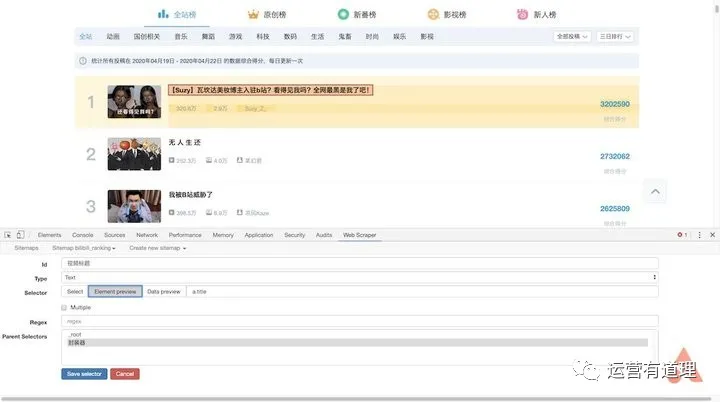Click the score 2625809
This screenshot has width=720, height=402.
tap(615, 209)
